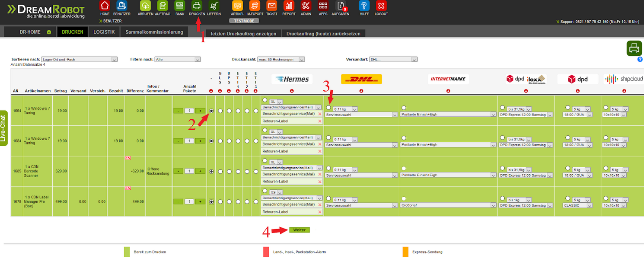Click the red arrow below the Hermes logo
The height and width of the screenshot is (268, 644).
pyautogui.click(x=292, y=91)
